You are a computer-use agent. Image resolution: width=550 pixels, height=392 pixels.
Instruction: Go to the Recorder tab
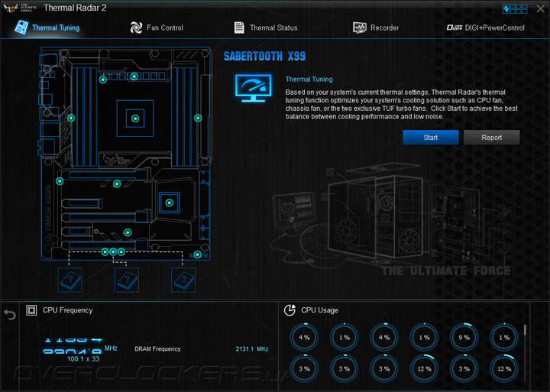pyautogui.click(x=376, y=28)
